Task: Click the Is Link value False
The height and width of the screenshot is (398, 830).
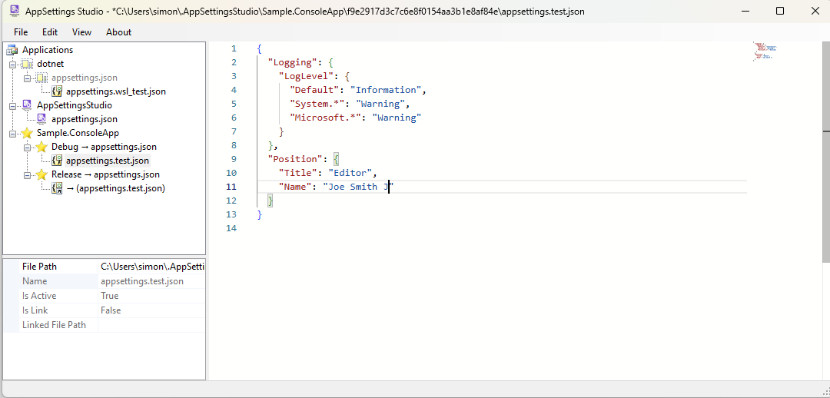Action: click(x=111, y=310)
